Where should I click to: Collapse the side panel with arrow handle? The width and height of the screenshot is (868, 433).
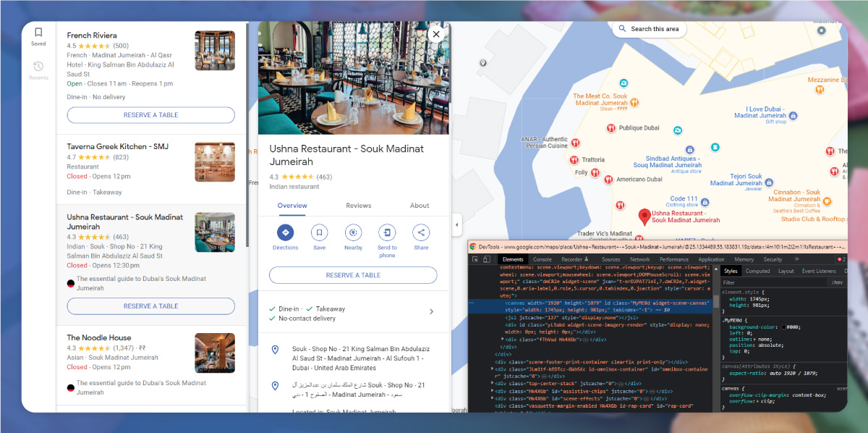coord(456,224)
